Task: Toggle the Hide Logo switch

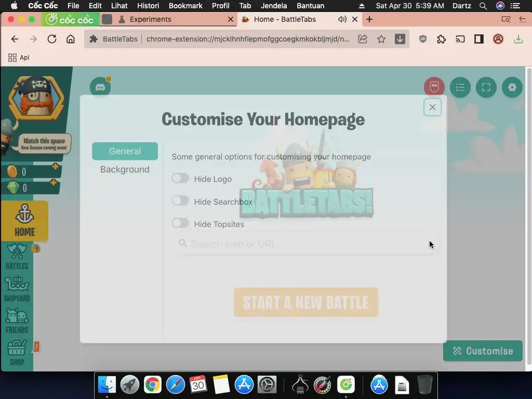Action: tap(180, 178)
